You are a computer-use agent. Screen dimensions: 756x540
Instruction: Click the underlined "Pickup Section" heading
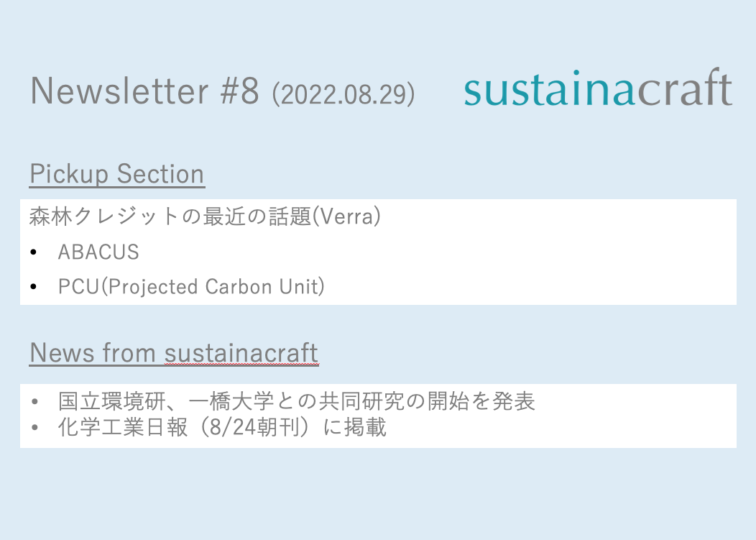point(117,175)
